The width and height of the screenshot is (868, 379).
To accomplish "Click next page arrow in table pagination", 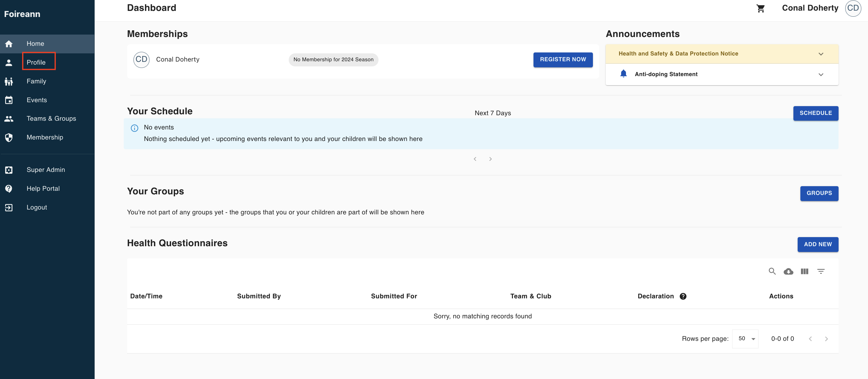I will (x=826, y=339).
